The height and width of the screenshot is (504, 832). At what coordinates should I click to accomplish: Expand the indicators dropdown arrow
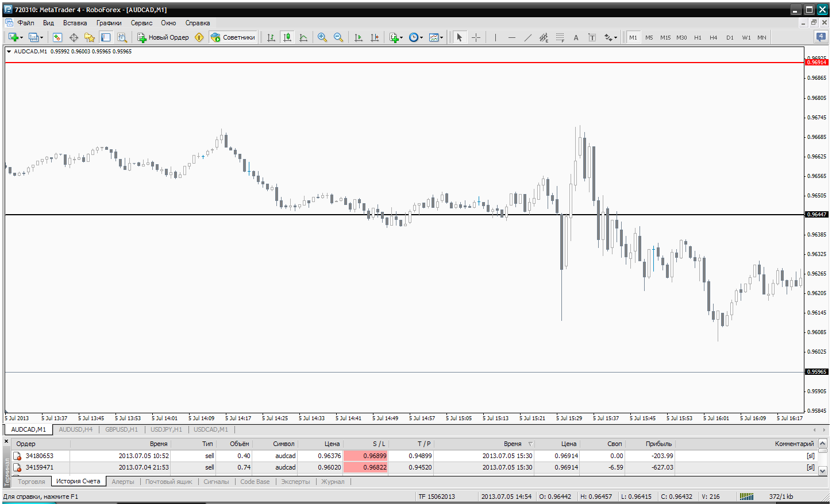401,38
